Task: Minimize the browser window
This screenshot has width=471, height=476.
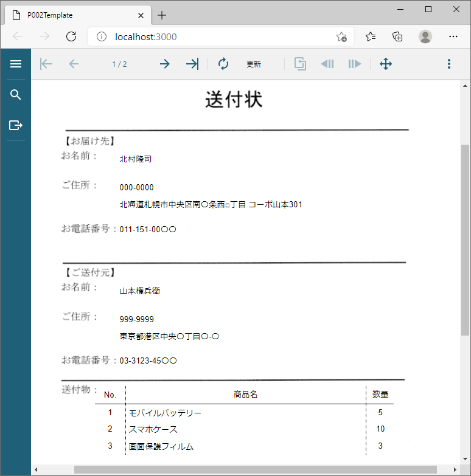Action: tap(400, 9)
